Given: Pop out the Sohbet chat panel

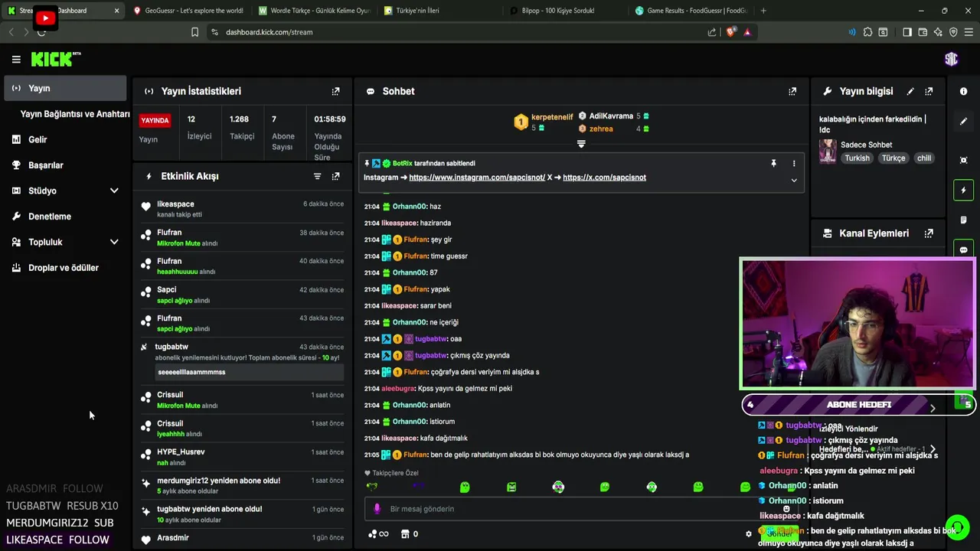Looking at the screenshot, I should tap(792, 91).
